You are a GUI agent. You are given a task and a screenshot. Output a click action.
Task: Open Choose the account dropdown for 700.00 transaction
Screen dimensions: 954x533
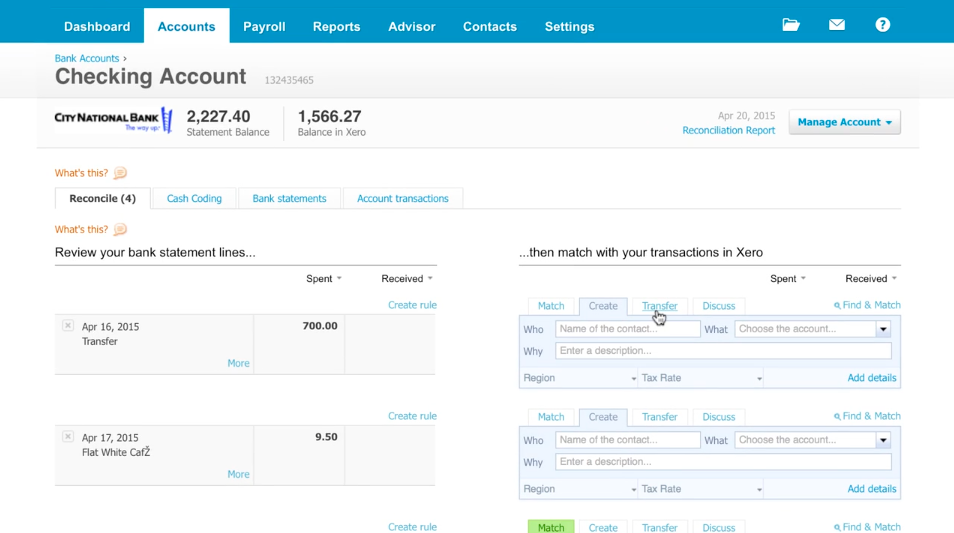pyautogui.click(x=813, y=329)
